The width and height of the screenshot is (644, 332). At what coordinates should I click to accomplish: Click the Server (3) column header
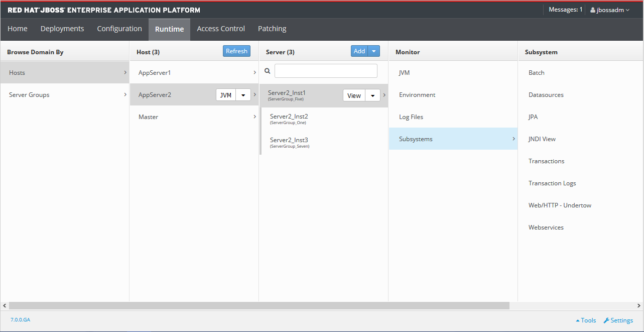point(280,52)
